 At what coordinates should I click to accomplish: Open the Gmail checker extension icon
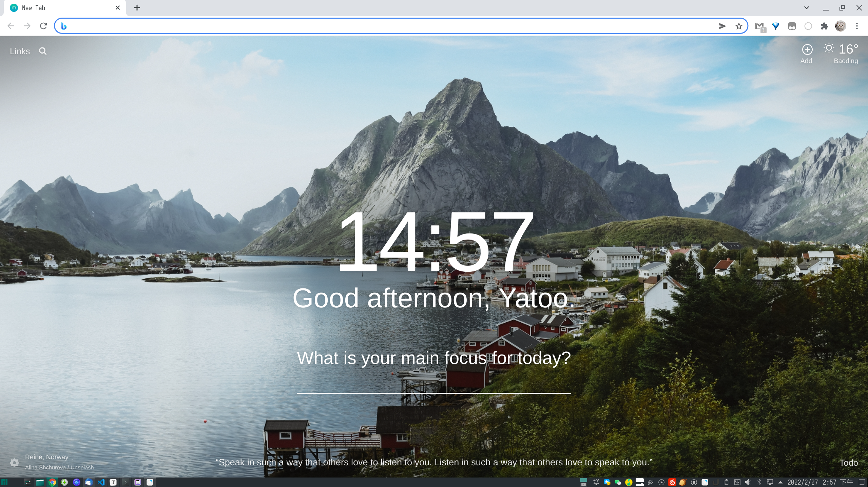[759, 26]
